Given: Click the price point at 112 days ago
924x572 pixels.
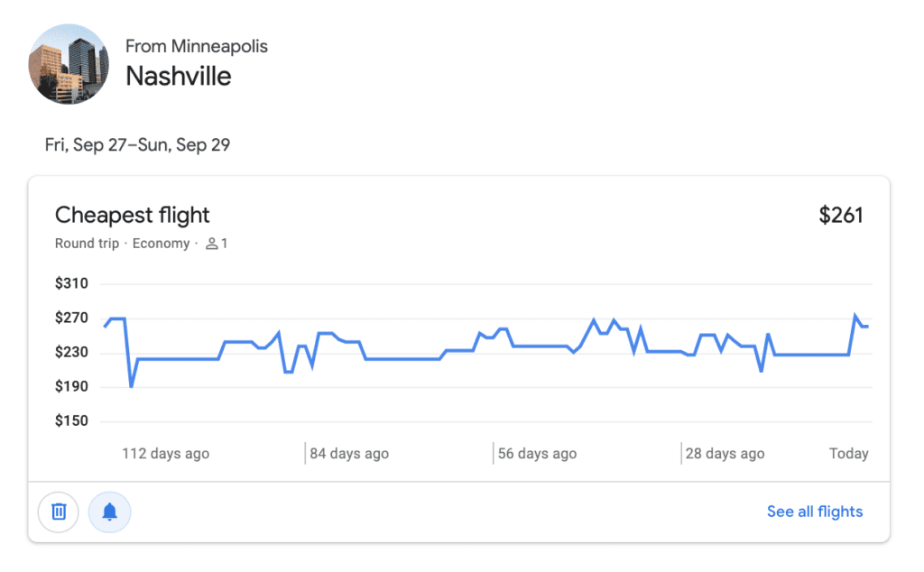Looking at the screenshot, I should coord(166,358).
